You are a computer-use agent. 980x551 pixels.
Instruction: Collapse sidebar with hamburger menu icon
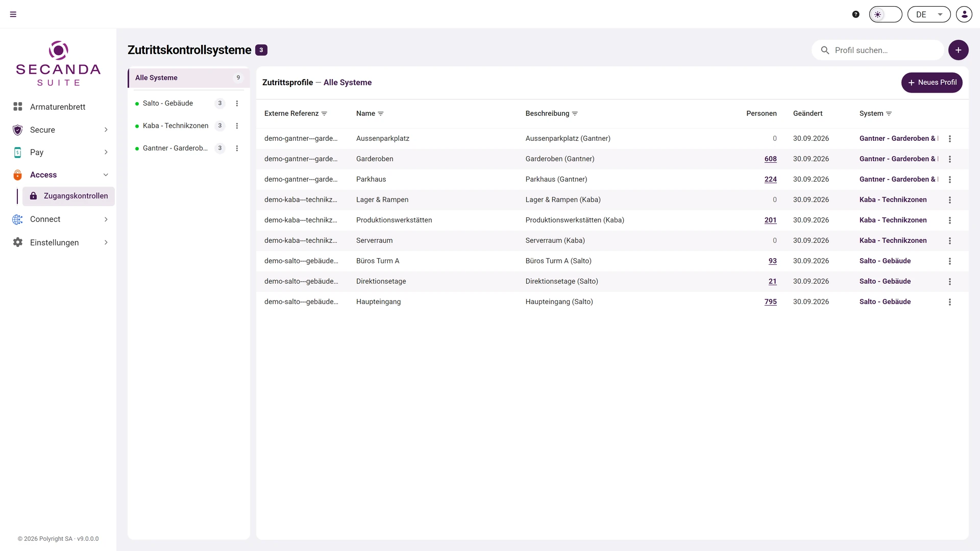click(x=13, y=14)
